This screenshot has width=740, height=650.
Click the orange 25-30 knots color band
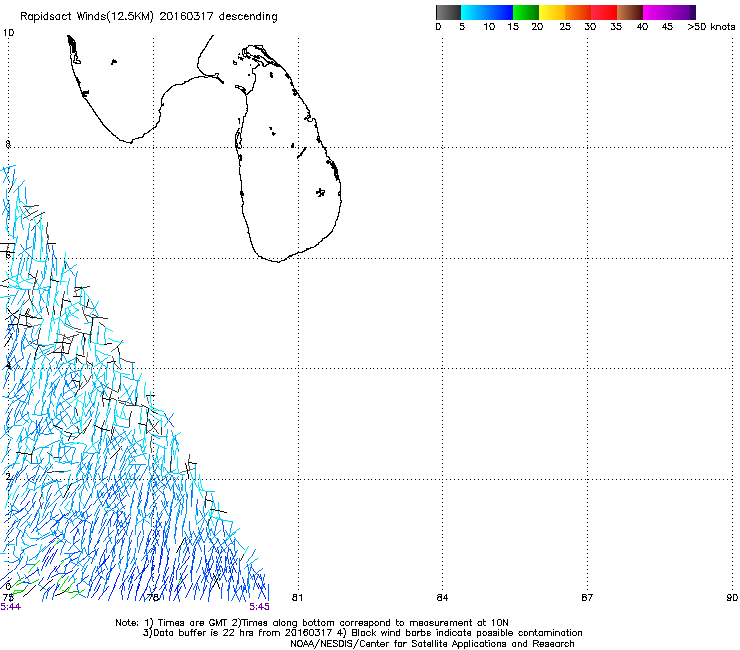click(x=578, y=12)
